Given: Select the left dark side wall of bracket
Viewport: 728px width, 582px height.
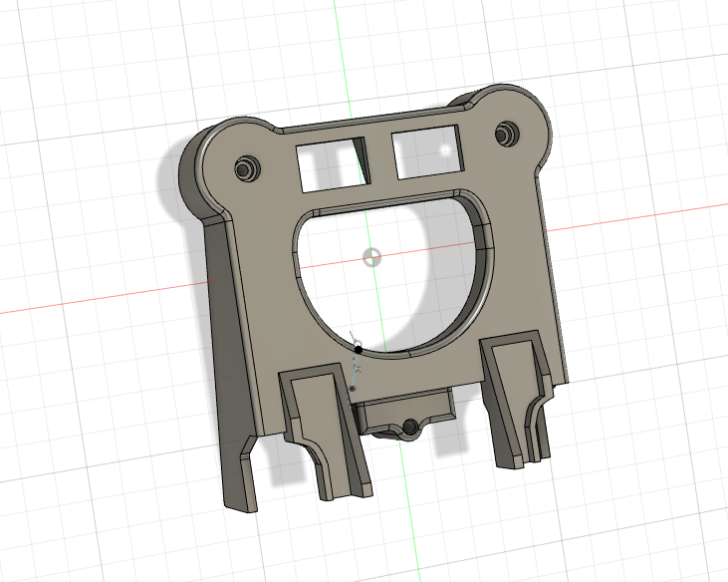Looking at the screenshot, I should pyautogui.click(x=230, y=353).
